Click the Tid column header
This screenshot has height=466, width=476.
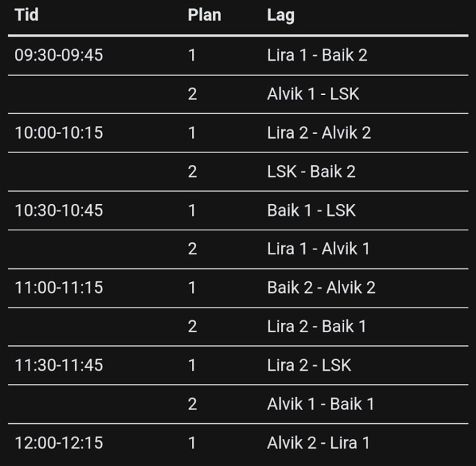pos(27,15)
